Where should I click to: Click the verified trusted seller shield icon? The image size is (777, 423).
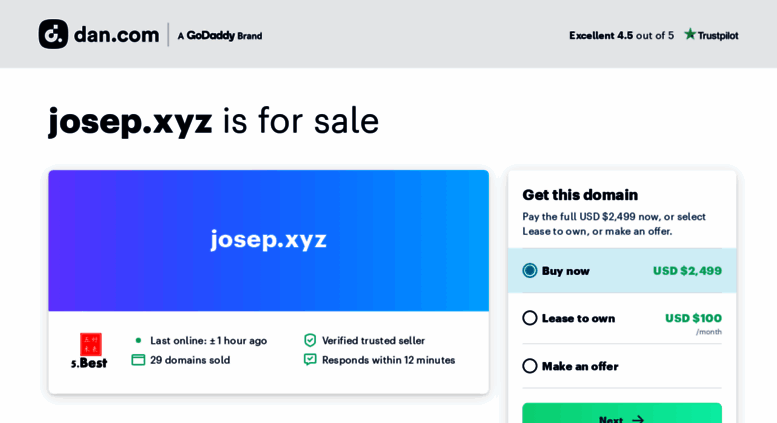tap(310, 340)
